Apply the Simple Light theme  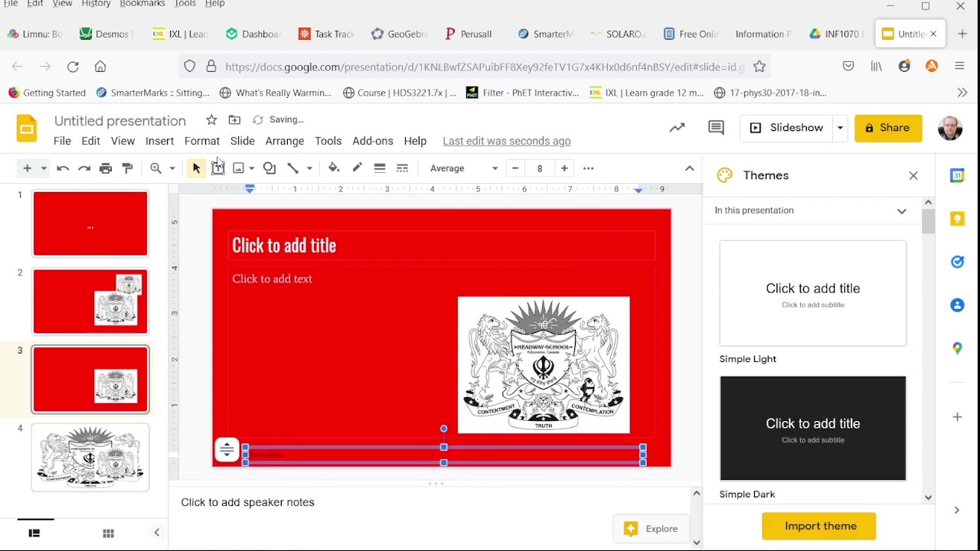coord(813,293)
